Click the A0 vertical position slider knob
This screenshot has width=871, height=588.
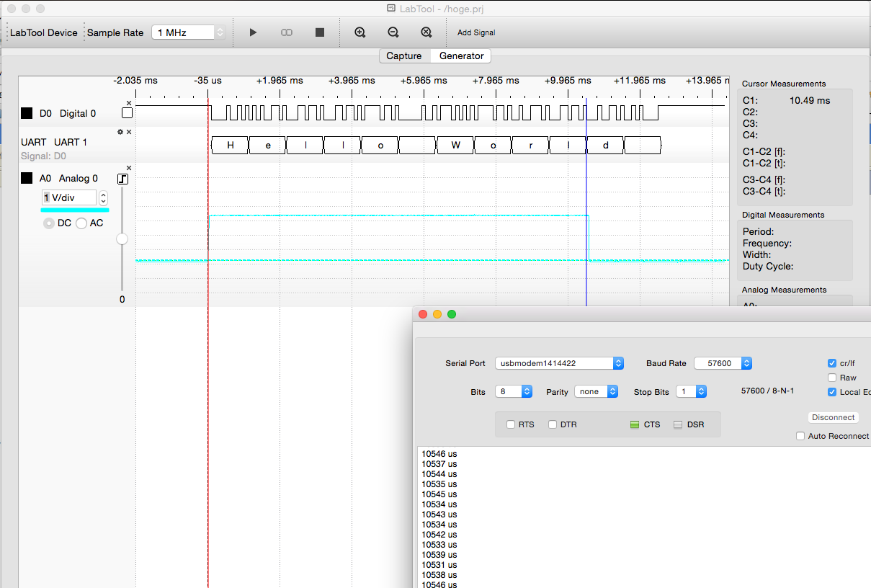[x=122, y=239]
